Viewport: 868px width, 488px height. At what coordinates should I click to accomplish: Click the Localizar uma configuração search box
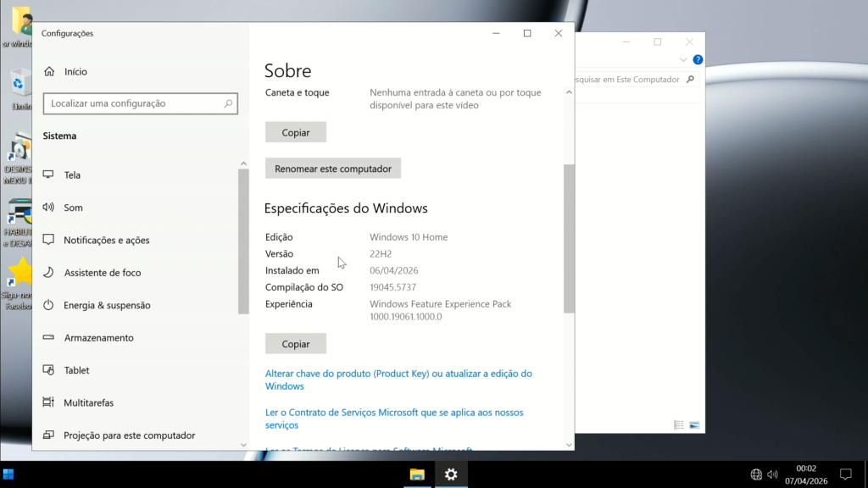pyautogui.click(x=134, y=103)
